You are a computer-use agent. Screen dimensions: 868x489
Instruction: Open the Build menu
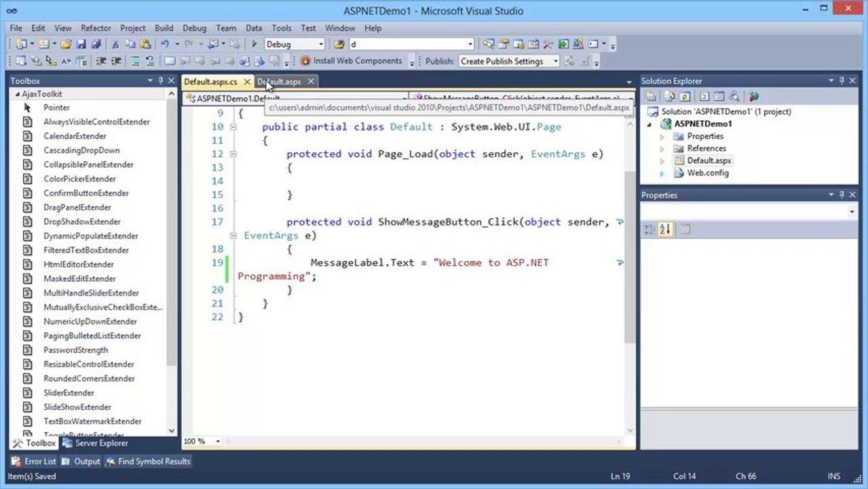click(164, 28)
